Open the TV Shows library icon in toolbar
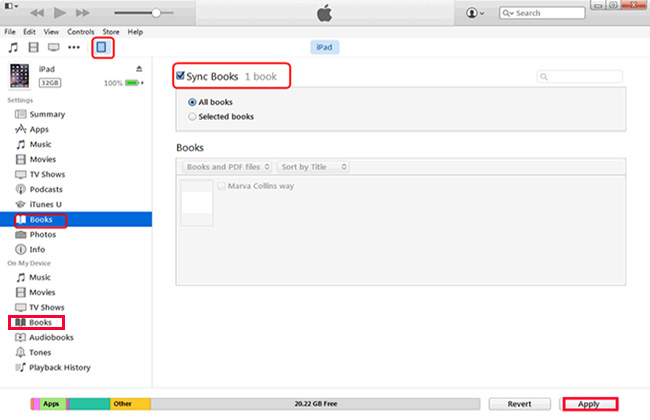Viewport: 650px width, 420px height. click(53, 47)
